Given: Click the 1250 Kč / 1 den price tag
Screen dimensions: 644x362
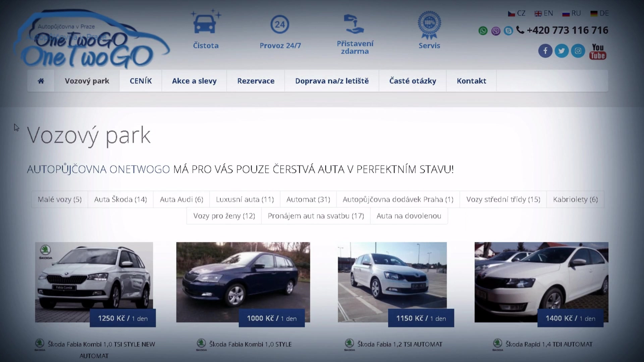Looking at the screenshot, I should 123,318.
